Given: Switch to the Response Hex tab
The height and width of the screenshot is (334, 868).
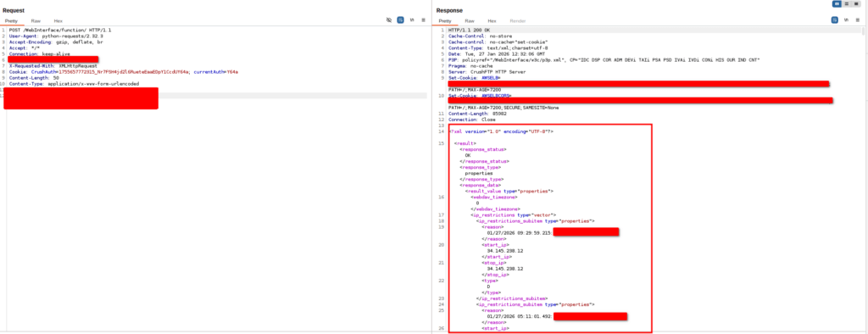Looking at the screenshot, I should click(x=492, y=20).
